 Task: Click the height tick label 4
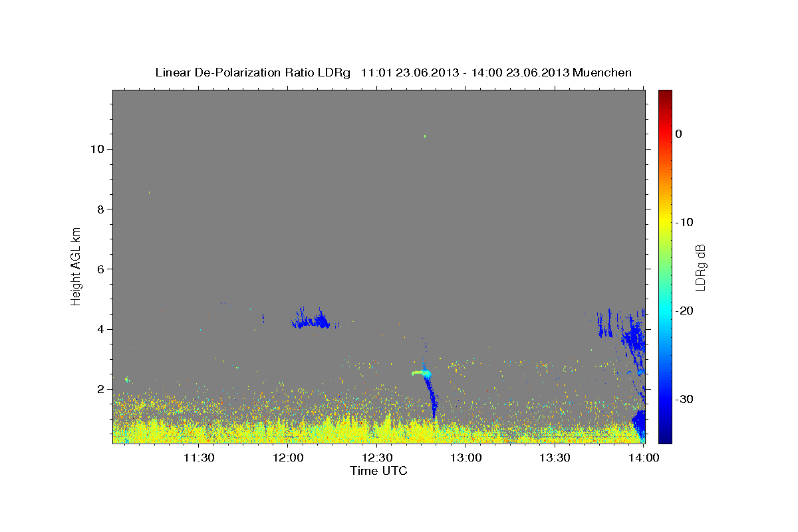coord(100,329)
